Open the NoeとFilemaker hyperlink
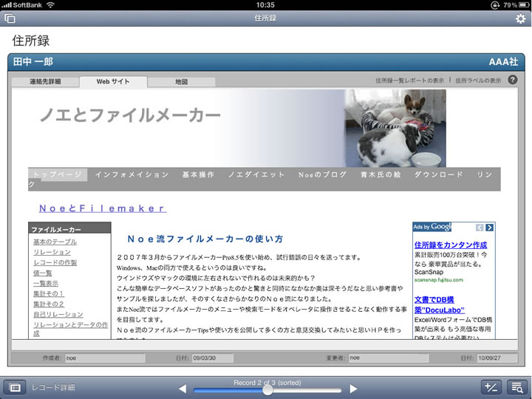The image size is (532, 399). pyautogui.click(x=102, y=208)
